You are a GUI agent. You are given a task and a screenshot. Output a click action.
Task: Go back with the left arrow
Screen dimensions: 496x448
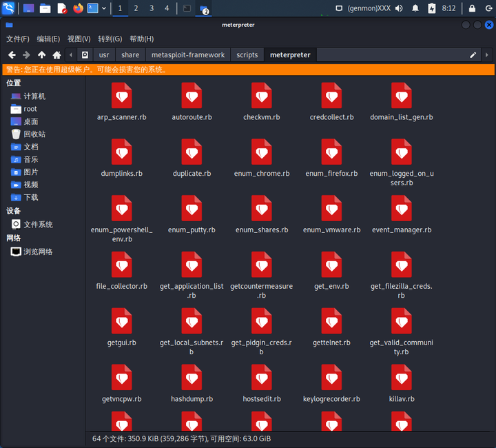(x=12, y=55)
